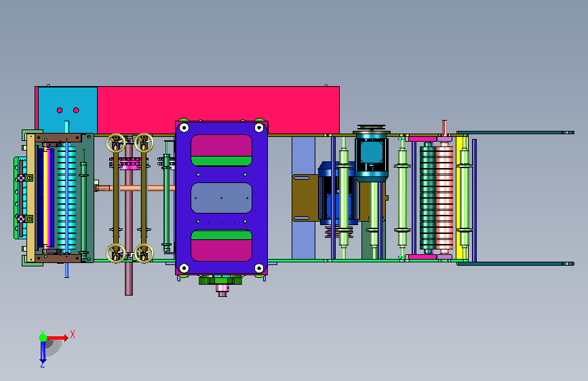Click the blue Z axis arrow of the triad
The width and height of the screenshot is (588, 381).
click(43, 351)
